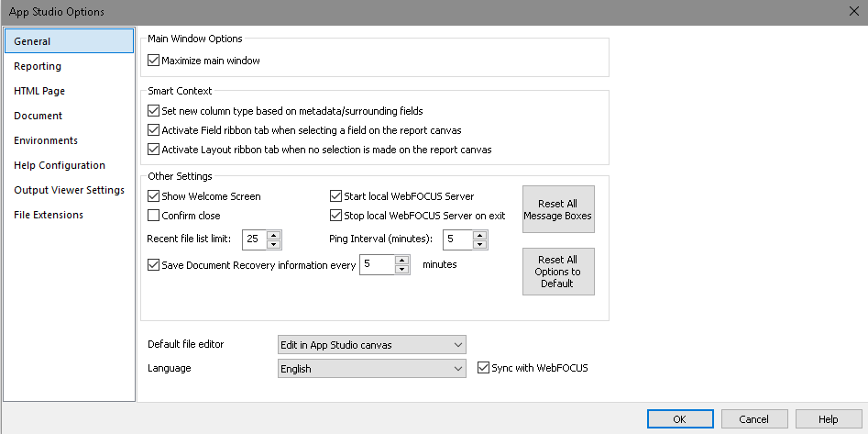This screenshot has height=434, width=868.
Task: Click Reset All Options to Default
Action: (x=558, y=272)
